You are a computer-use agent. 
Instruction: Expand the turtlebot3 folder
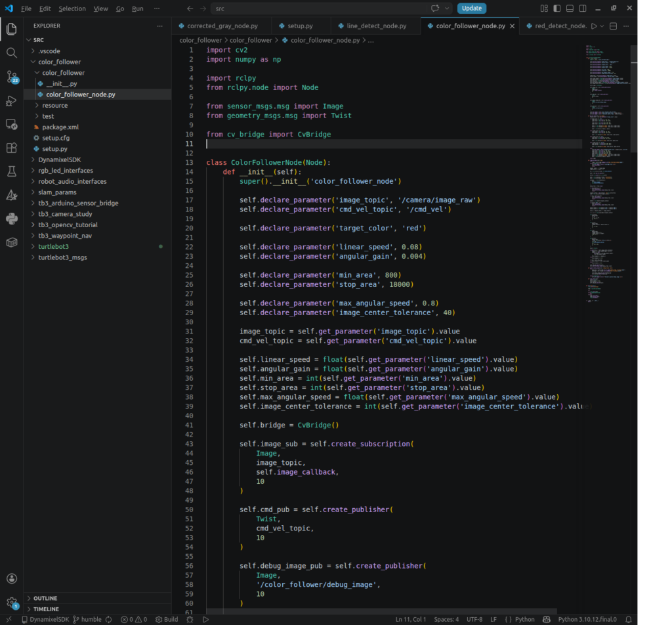[x=33, y=246]
